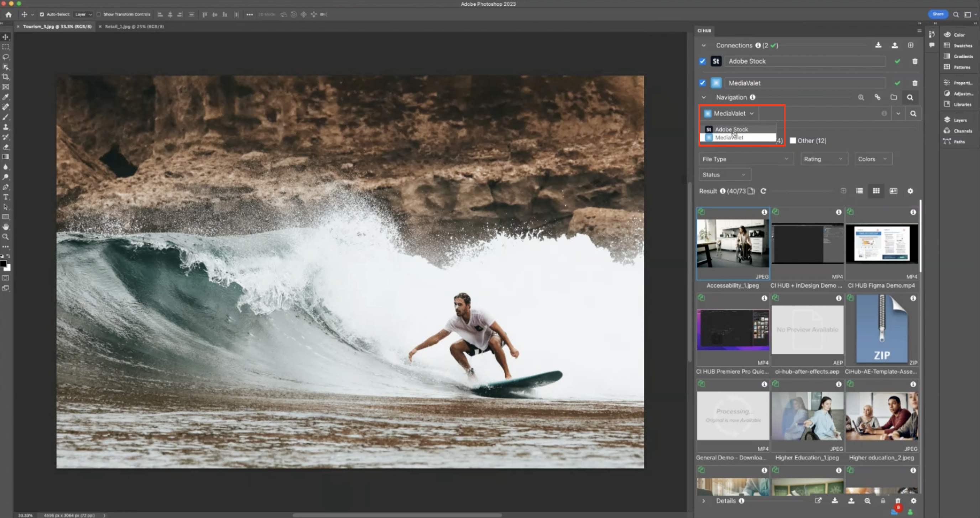Open the three-dots more align options

250,15
